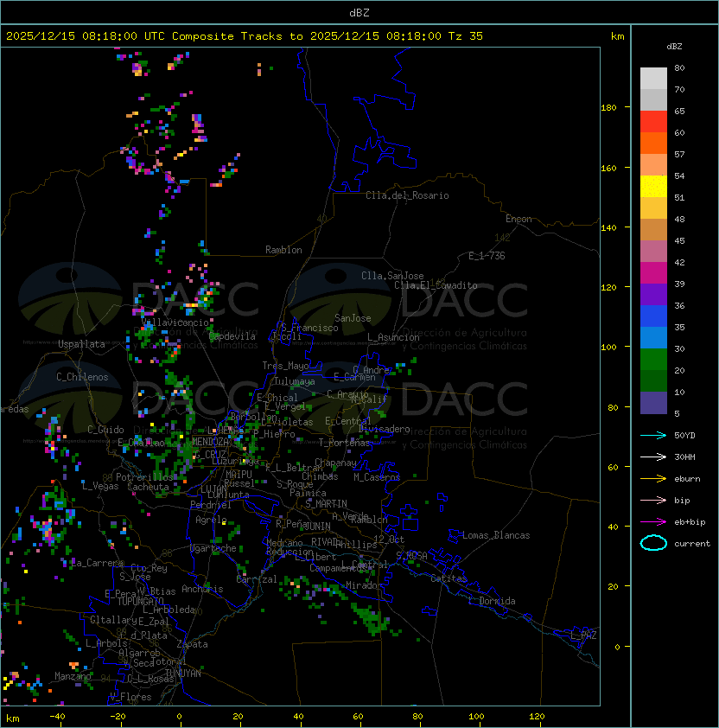
Task: Select the orange eburn arrow symbol
Action: (x=653, y=478)
